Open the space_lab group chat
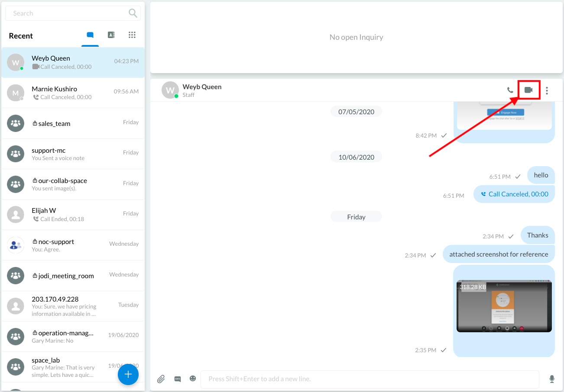564x392 pixels. tap(73, 367)
